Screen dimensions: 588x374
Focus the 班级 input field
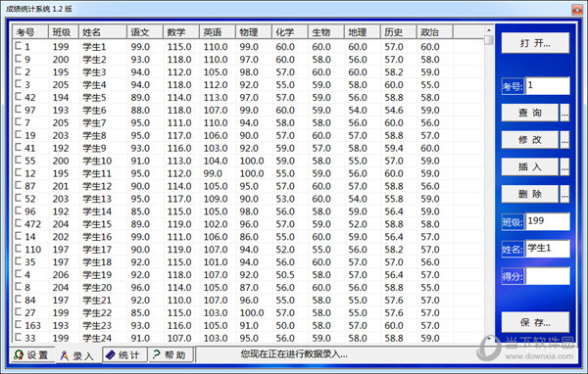(548, 221)
